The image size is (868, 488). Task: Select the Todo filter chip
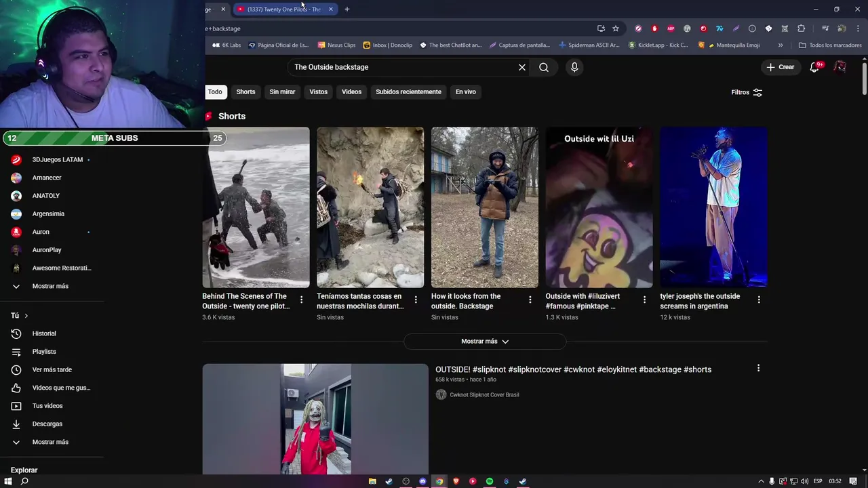(214, 91)
